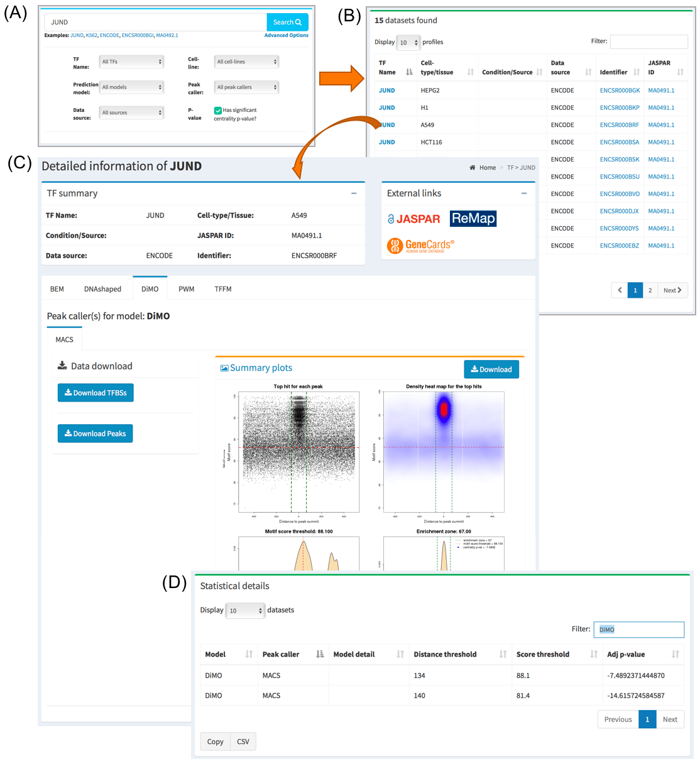Viewport: 700px width, 764px height.
Task: Open the Peak caller dropdown
Action: [246, 87]
